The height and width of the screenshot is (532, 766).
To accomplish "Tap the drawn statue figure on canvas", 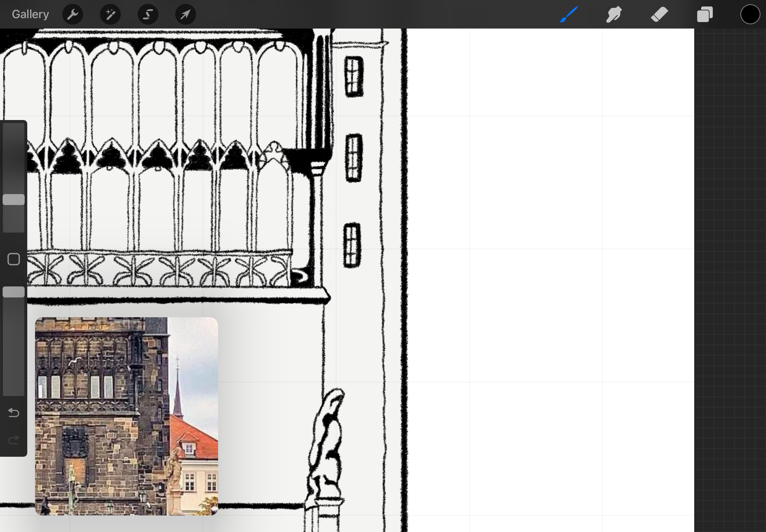I will click(327, 447).
